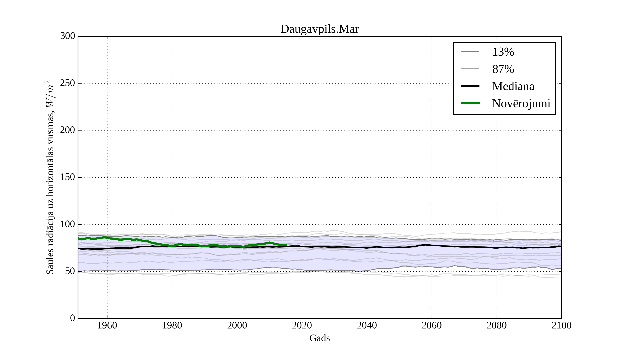Click the 1980 x-axis tick label
Viewport: 624px width, 364px height.
click(x=172, y=325)
